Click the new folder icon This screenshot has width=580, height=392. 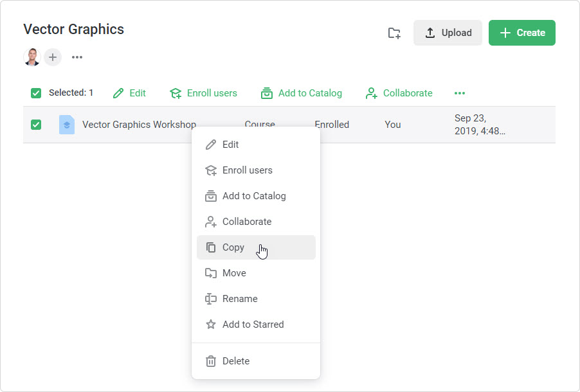394,33
